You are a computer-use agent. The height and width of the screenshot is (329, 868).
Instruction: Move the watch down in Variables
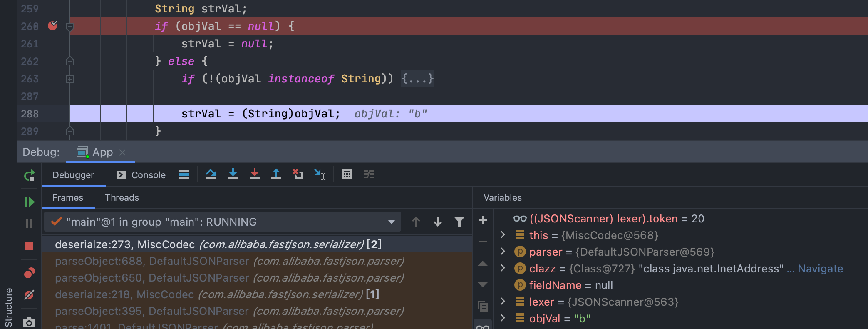pos(483,285)
